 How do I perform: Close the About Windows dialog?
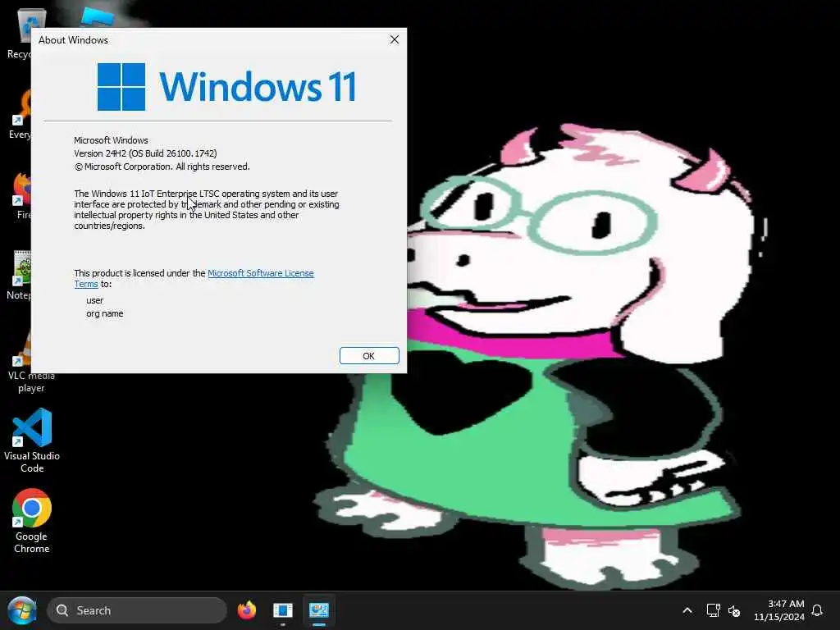pos(395,39)
